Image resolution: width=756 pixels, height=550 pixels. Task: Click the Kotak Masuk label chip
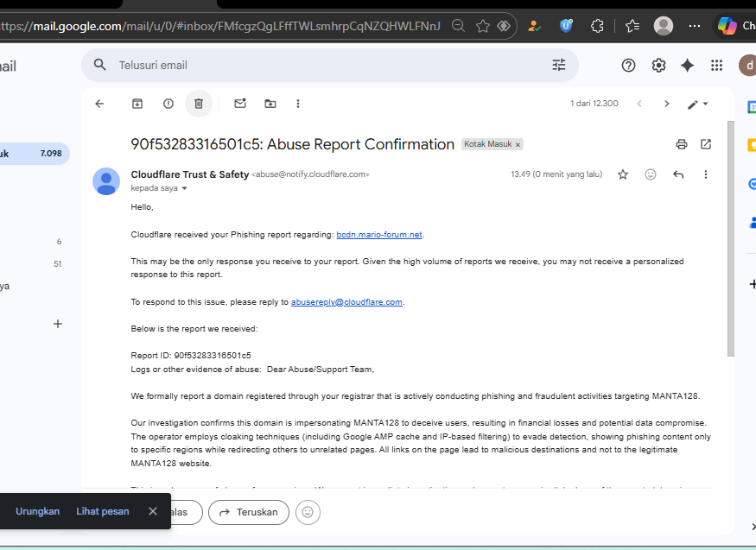[488, 144]
